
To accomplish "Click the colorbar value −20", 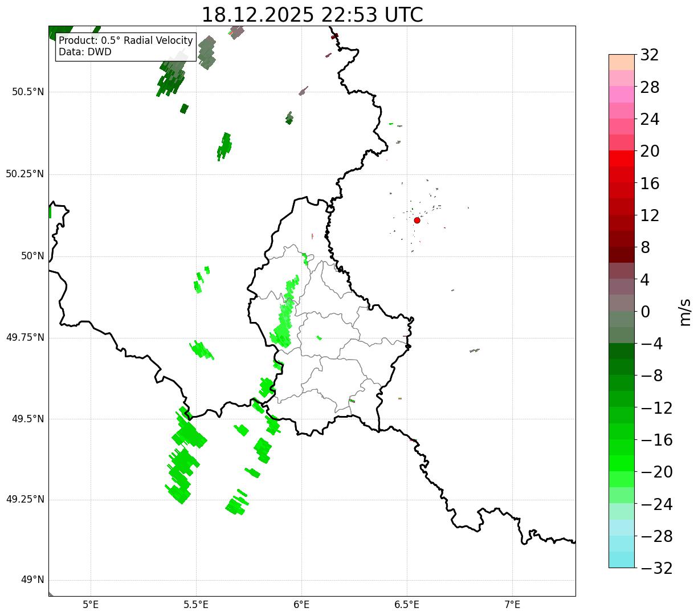I will pyautogui.click(x=656, y=472).
